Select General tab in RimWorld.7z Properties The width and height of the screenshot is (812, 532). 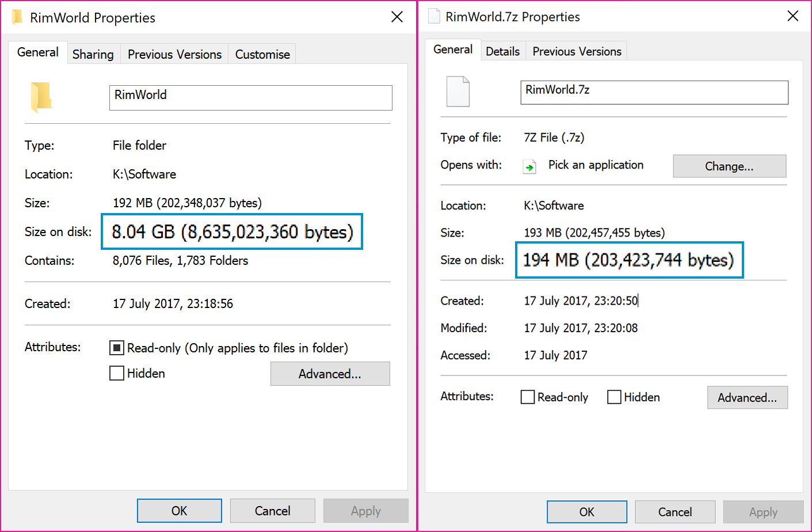coord(453,50)
